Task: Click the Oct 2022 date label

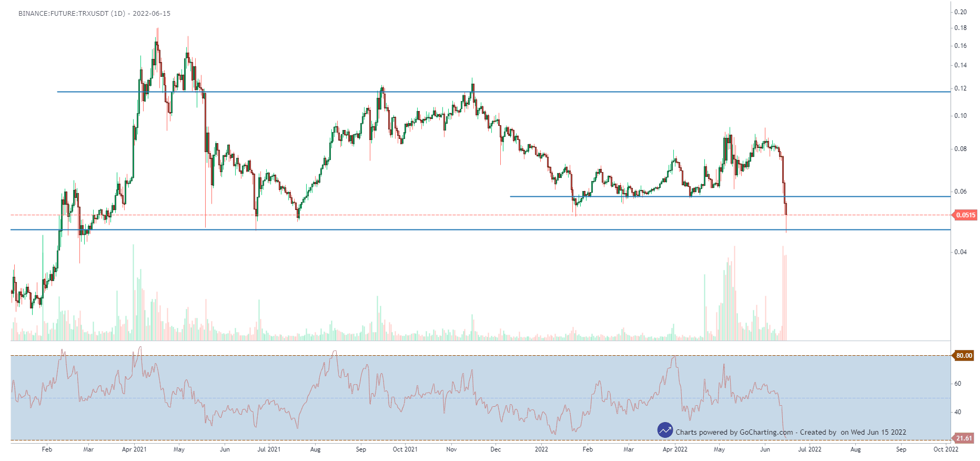Action: tap(945, 449)
